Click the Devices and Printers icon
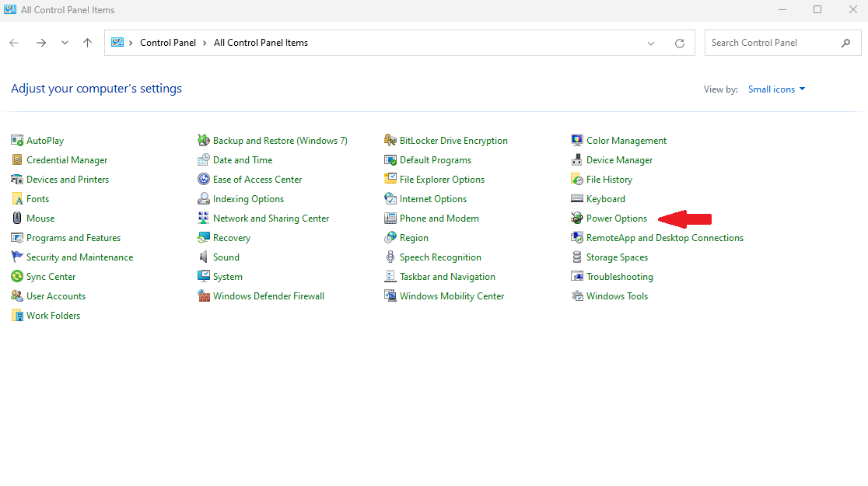Viewport: 868px width, 486px height. [17, 180]
